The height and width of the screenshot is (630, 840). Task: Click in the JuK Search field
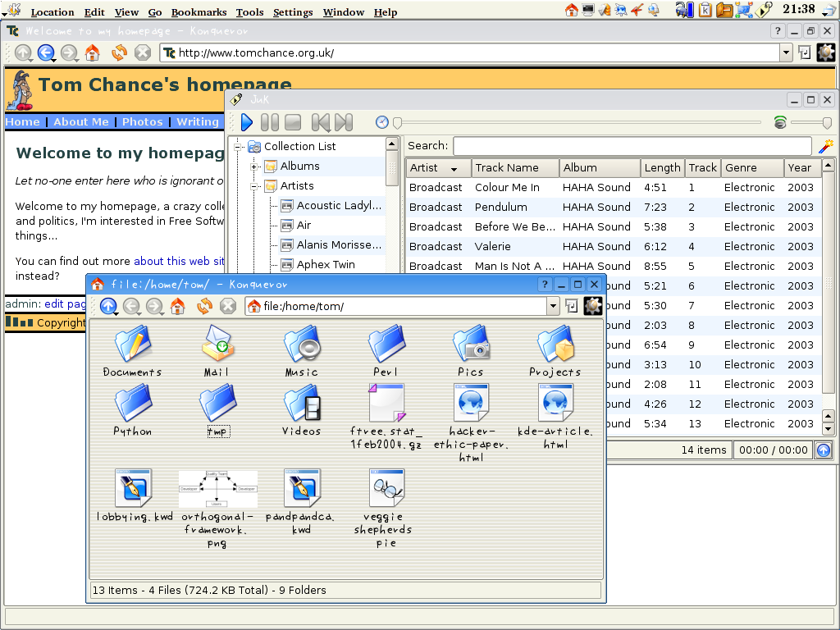pyautogui.click(x=632, y=146)
